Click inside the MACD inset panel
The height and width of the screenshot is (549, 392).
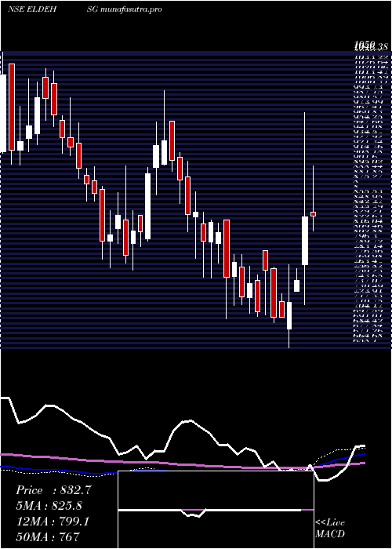[216, 510]
